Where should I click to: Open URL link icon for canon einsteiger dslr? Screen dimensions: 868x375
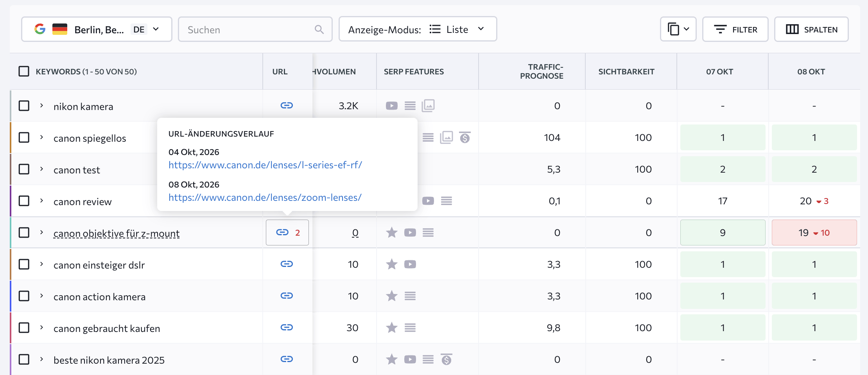point(287,264)
